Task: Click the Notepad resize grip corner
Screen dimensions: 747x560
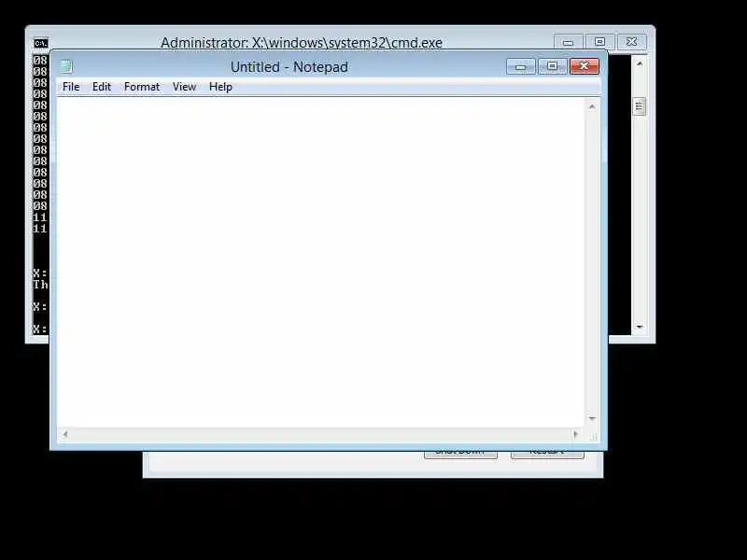Action: [x=594, y=436]
